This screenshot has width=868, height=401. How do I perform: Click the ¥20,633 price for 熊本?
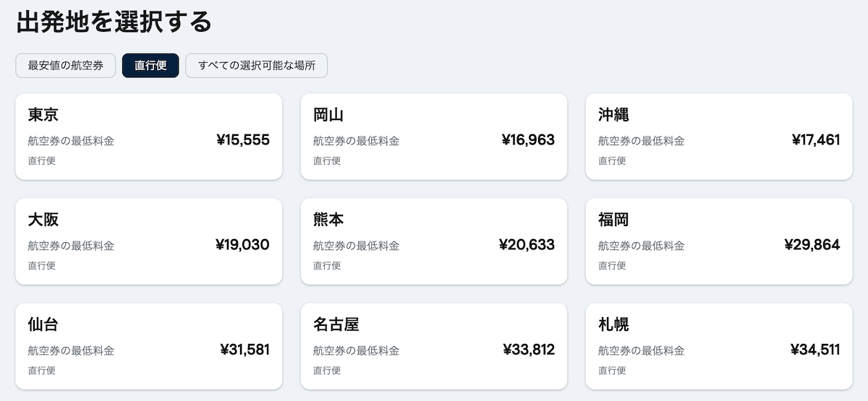point(527,245)
